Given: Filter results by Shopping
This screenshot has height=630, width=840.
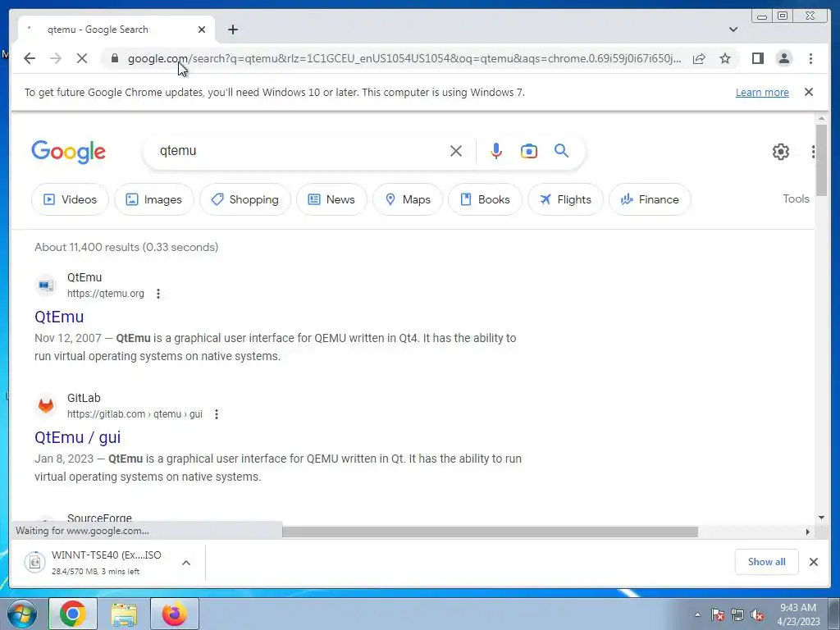Looking at the screenshot, I should click(244, 199).
